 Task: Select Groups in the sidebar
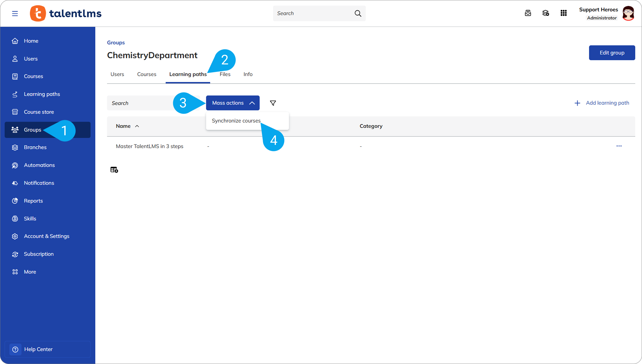(48, 130)
